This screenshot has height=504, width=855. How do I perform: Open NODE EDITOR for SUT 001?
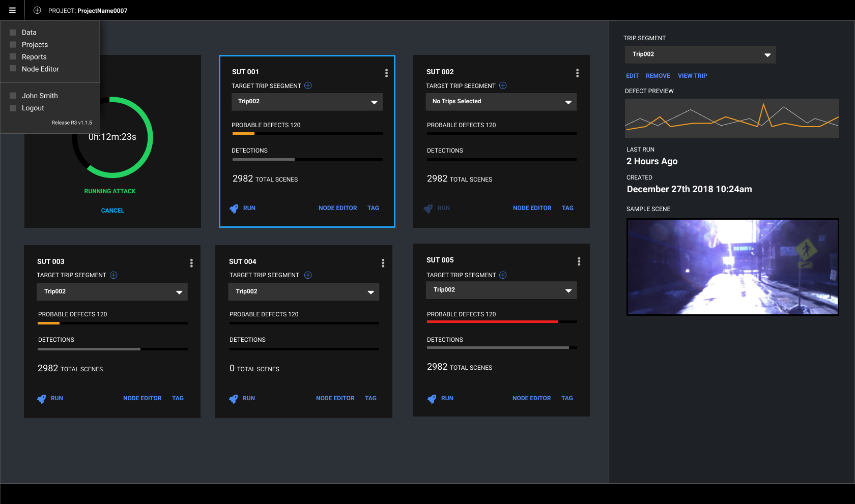[x=338, y=208]
